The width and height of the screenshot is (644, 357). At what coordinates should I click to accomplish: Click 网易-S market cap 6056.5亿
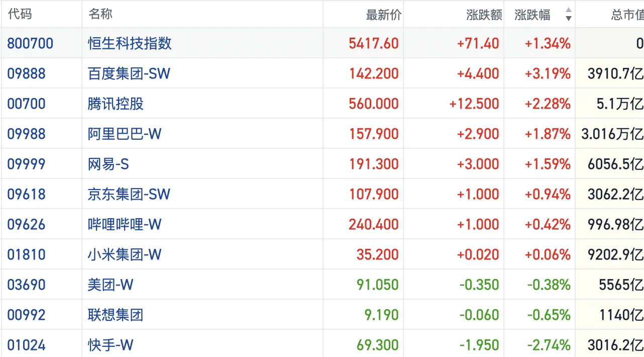pos(615,164)
